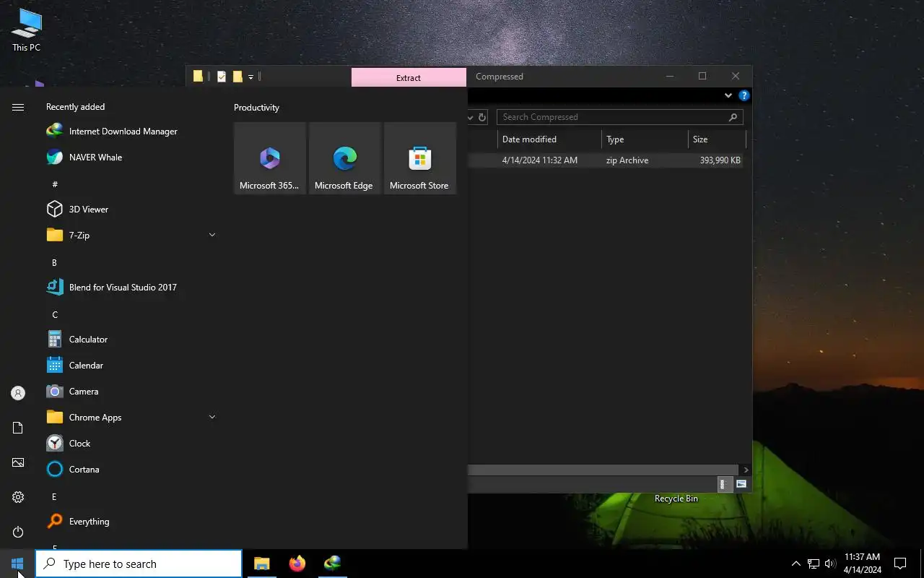
Task: Click the taskbar search box
Action: (139, 564)
